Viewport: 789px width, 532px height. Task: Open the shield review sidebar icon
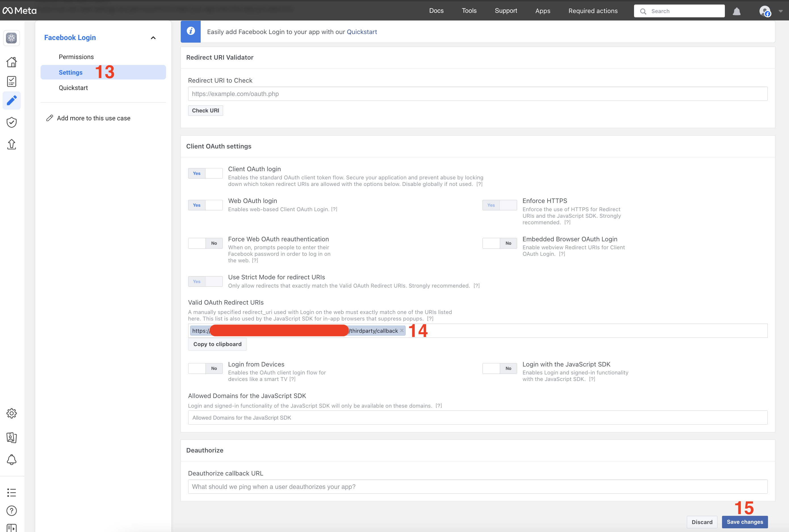[x=12, y=122]
